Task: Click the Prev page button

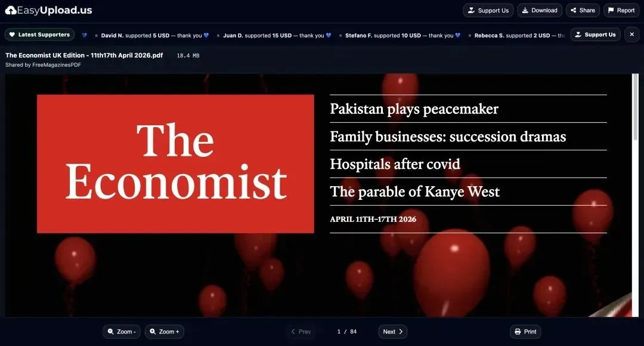Action: 301,332
